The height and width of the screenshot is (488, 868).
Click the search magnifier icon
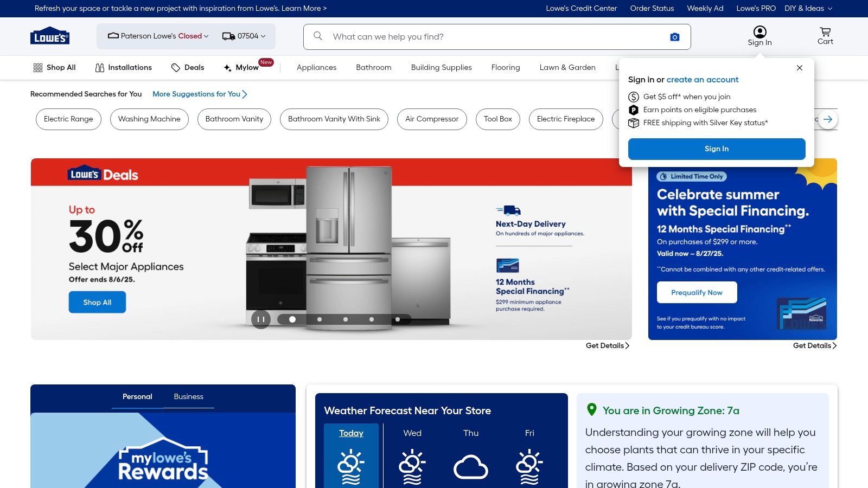pos(318,36)
